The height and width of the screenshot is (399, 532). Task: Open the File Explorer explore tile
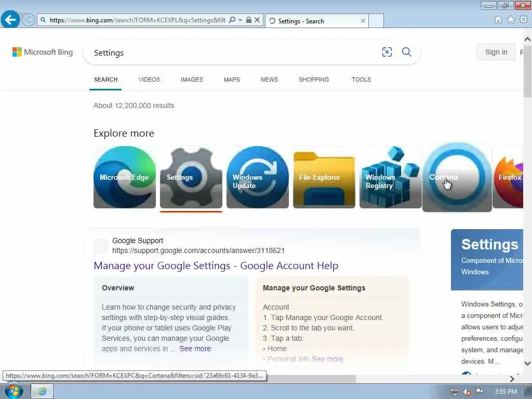pyautogui.click(x=324, y=177)
